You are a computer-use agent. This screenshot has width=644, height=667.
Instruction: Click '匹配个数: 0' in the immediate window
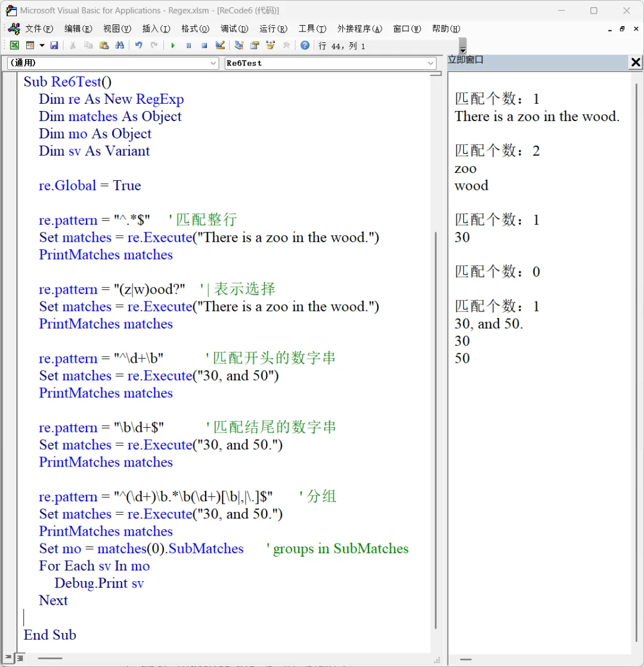(x=497, y=272)
